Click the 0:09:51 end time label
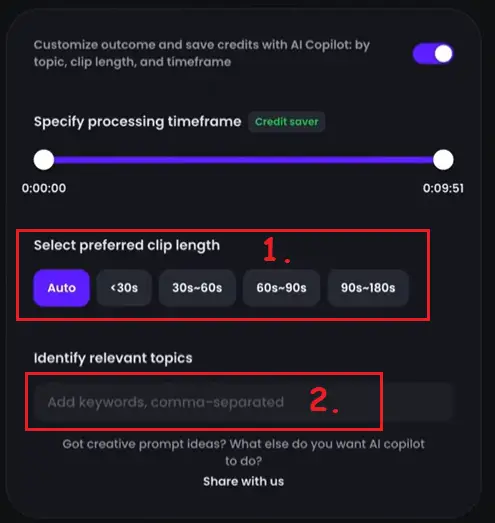495x523 pixels. coord(443,188)
